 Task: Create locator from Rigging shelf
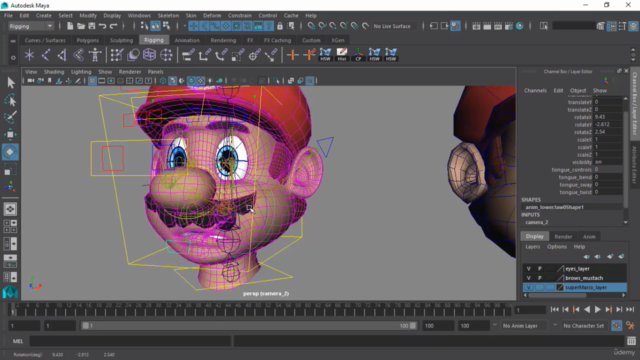pyautogui.click(x=29, y=55)
